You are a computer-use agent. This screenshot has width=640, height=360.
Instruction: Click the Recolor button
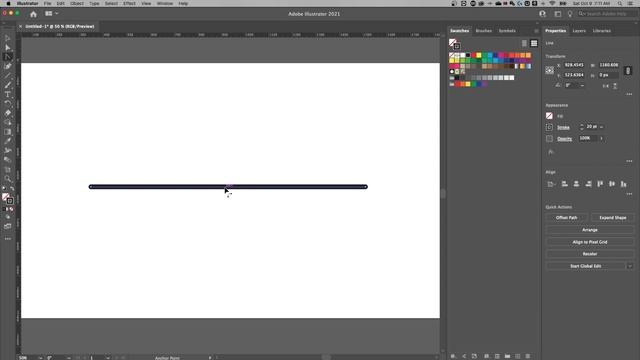(x=590, y=254)
